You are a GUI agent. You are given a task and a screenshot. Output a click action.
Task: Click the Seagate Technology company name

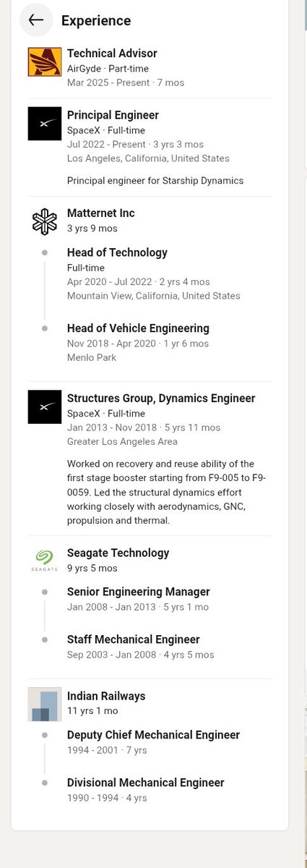point(118,553)
